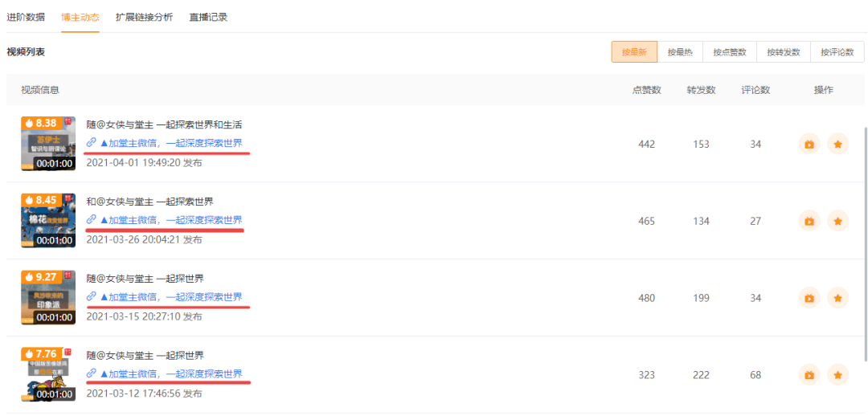Sort the video list by 按最热
The height and width of the screenshot is (416, 868).
[x=680, y=52]
